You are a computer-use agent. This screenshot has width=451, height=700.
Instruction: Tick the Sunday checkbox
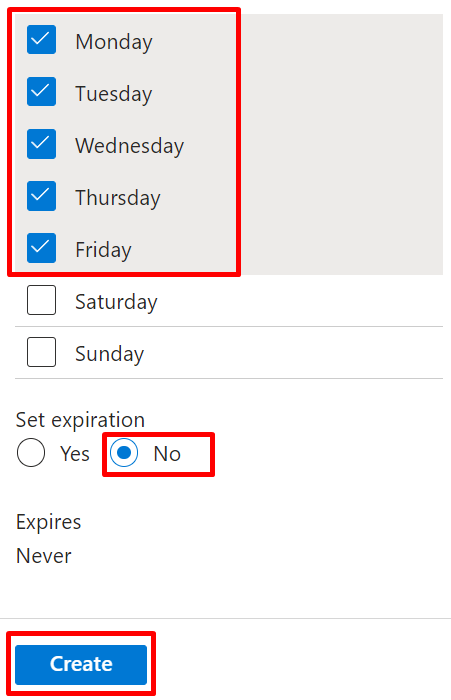tap(41, 352)
